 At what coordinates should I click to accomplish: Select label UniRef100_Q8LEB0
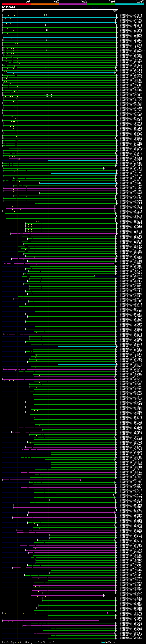point(131,602)
